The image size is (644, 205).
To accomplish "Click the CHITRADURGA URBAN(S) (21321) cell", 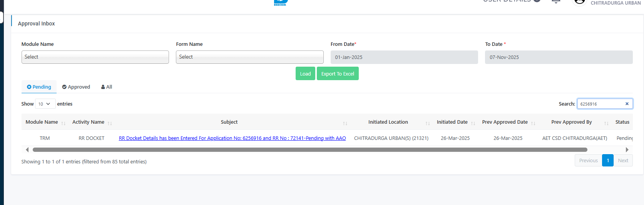I will (391, 138).
